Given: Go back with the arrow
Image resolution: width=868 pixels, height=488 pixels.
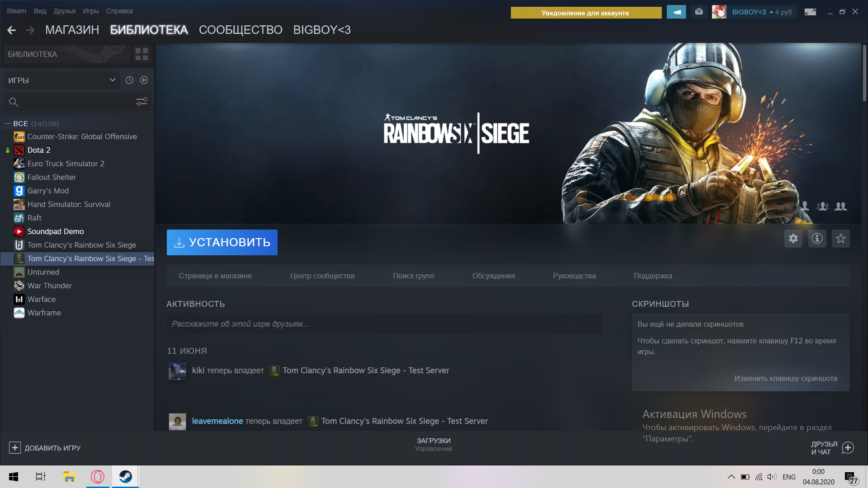Looking at the screenshot, I should 12,30.
